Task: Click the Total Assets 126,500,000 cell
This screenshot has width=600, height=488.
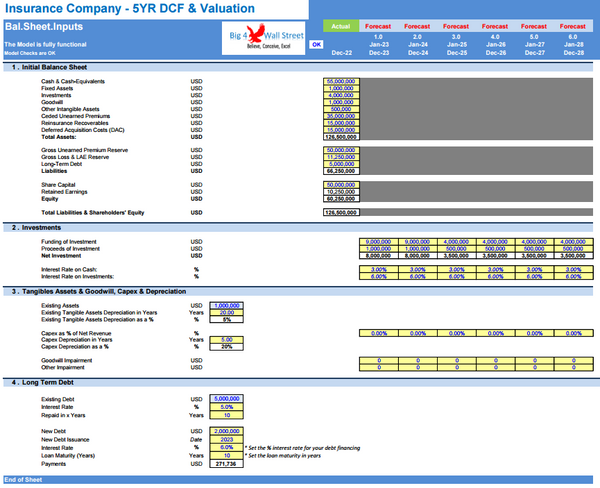Action: coord(341,137)
